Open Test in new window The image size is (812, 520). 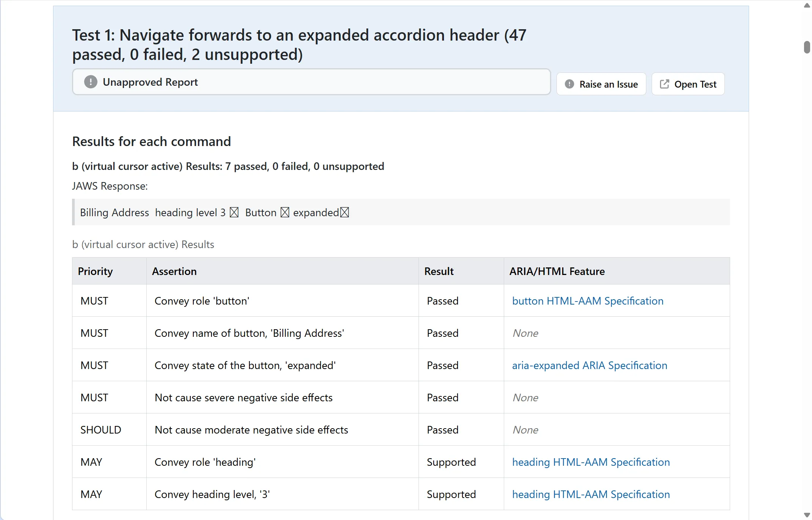click(x=688, y=84)
